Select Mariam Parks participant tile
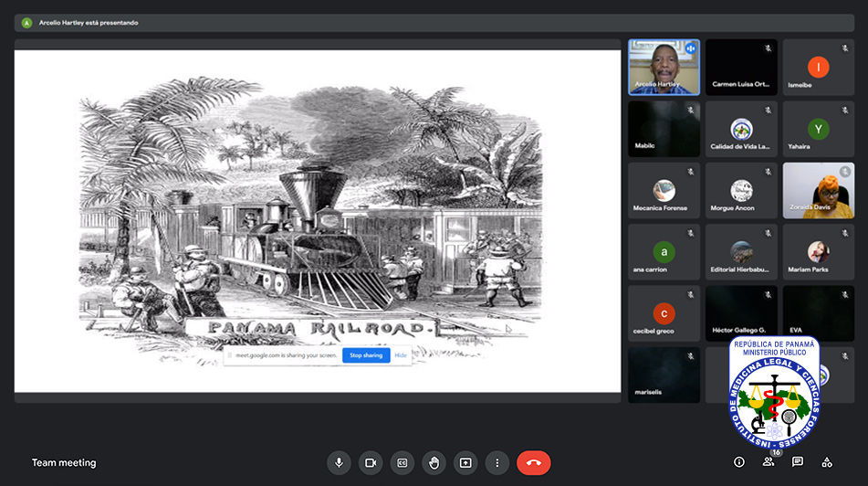Screen dimensions: 868x486 (x=818, y=252)
